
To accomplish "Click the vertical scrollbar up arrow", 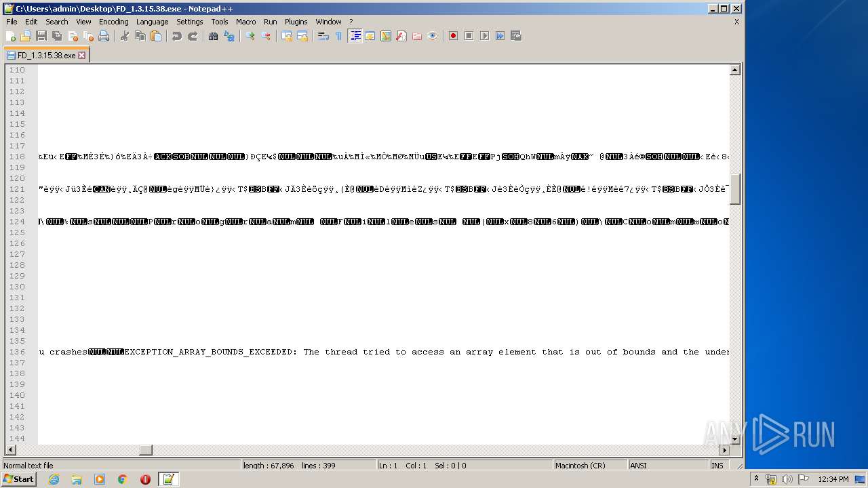I will (x=735, y=70).
